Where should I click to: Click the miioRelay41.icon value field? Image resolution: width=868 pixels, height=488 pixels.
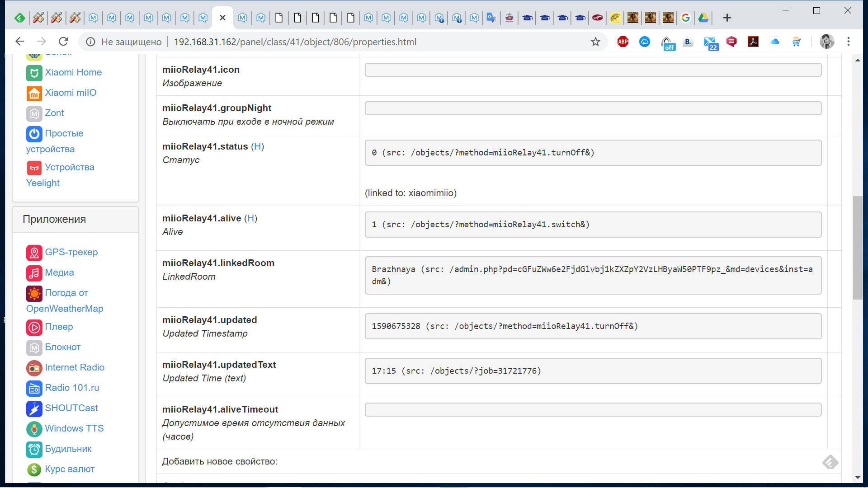pyautogui.click(x=593, y=70)
